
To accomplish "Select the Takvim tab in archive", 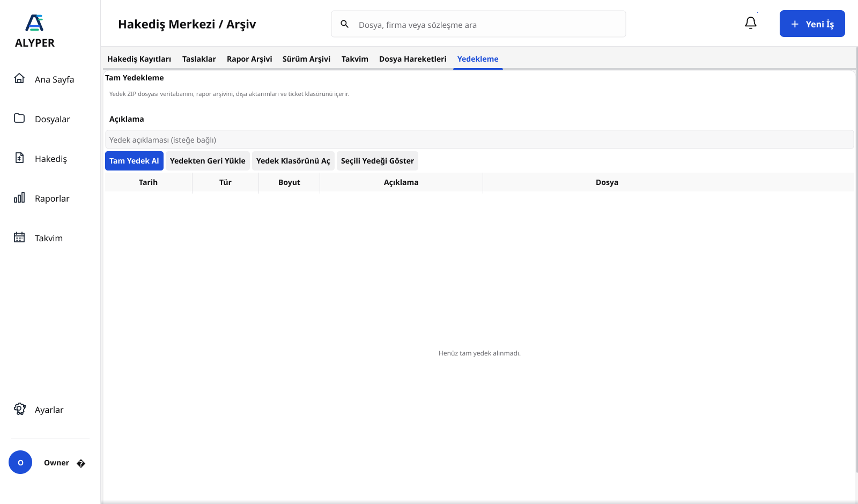I will tap(355, 59).
